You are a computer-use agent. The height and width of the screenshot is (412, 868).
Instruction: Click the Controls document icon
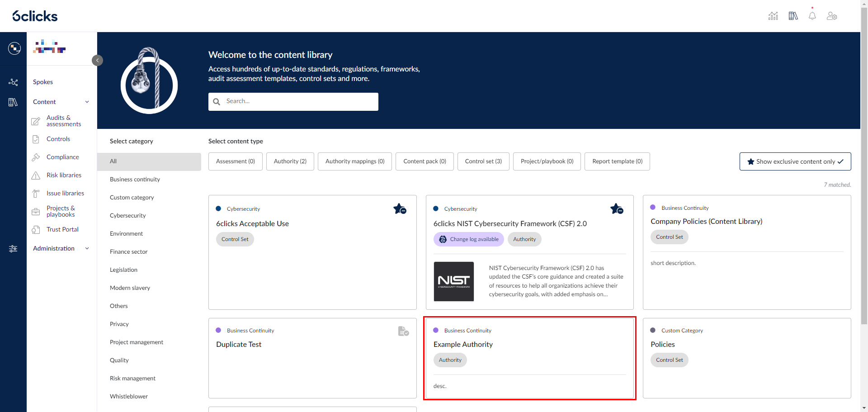pyautogui.click(x=36, y=139)
